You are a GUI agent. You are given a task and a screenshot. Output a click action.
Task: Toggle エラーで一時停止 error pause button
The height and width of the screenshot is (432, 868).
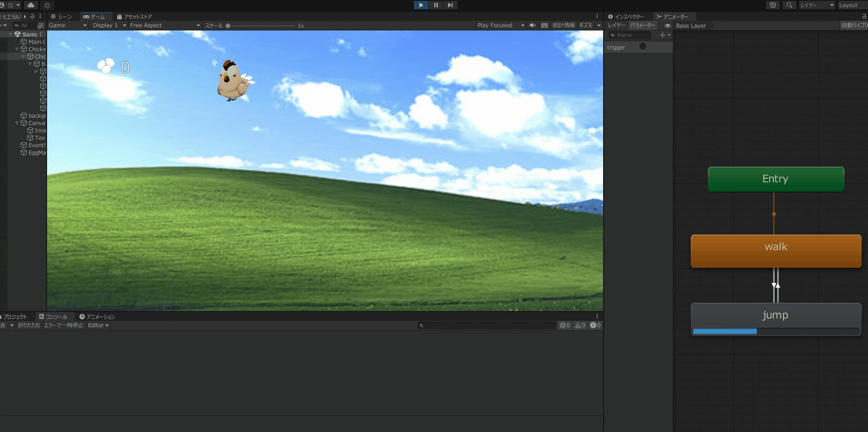[64, 325]
